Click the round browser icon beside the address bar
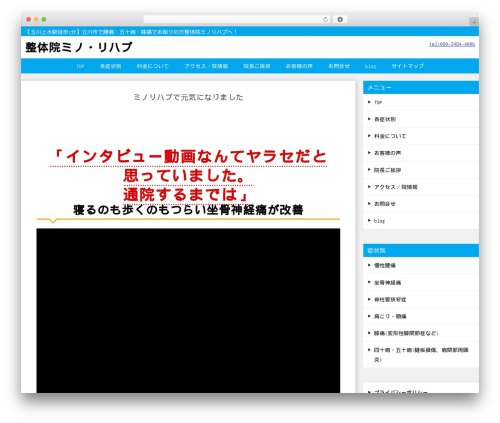The height and width of the screenshot is (423, 500). coord(340,20)
